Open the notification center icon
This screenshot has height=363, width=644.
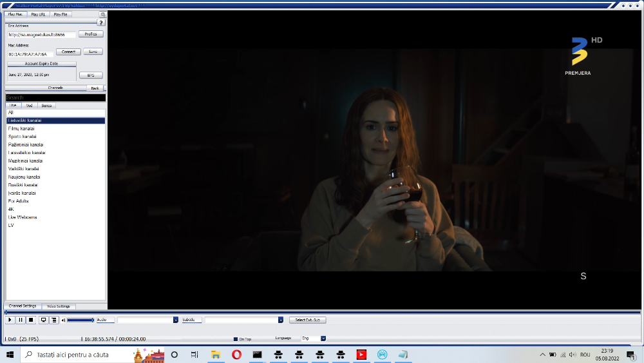631,355
